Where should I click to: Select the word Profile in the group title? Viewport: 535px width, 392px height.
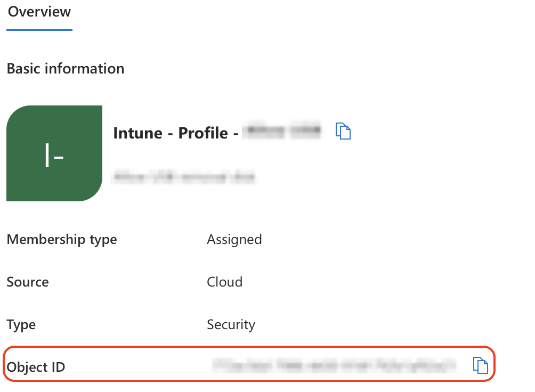[203, 133]
